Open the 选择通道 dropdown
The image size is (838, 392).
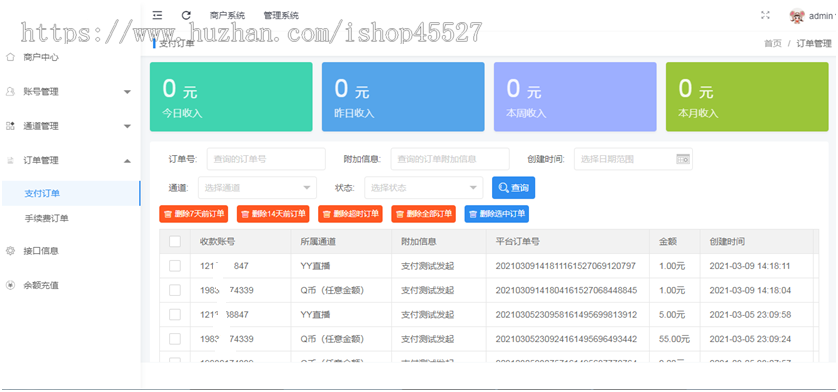[x=257, y=188]
